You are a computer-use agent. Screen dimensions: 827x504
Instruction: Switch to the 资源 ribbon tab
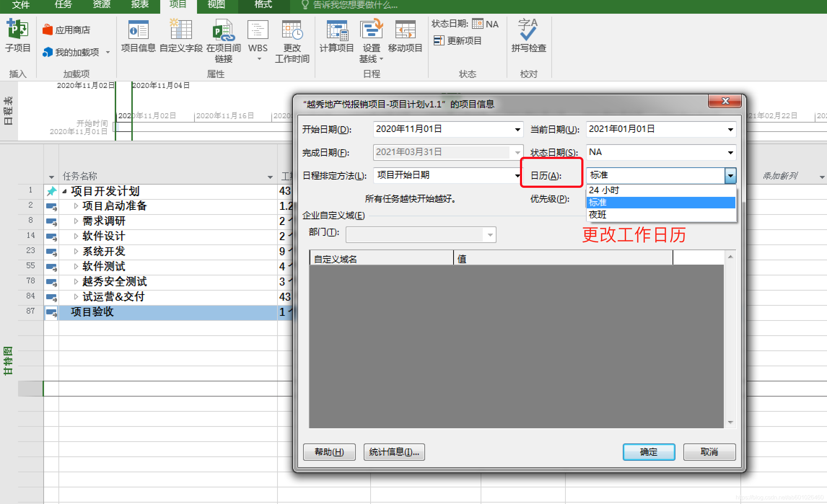[101, 5]
